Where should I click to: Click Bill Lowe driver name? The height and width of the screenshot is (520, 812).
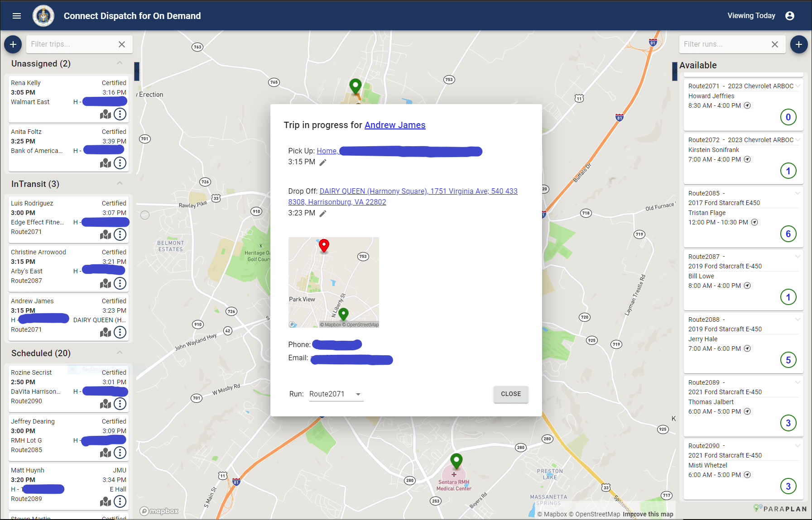pos(701,276)
